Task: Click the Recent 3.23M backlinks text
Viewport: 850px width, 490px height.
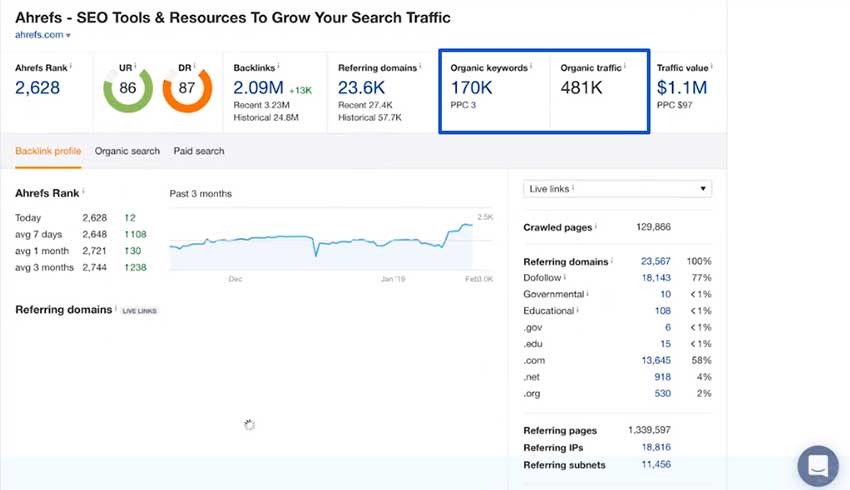Action: point(261,105)
